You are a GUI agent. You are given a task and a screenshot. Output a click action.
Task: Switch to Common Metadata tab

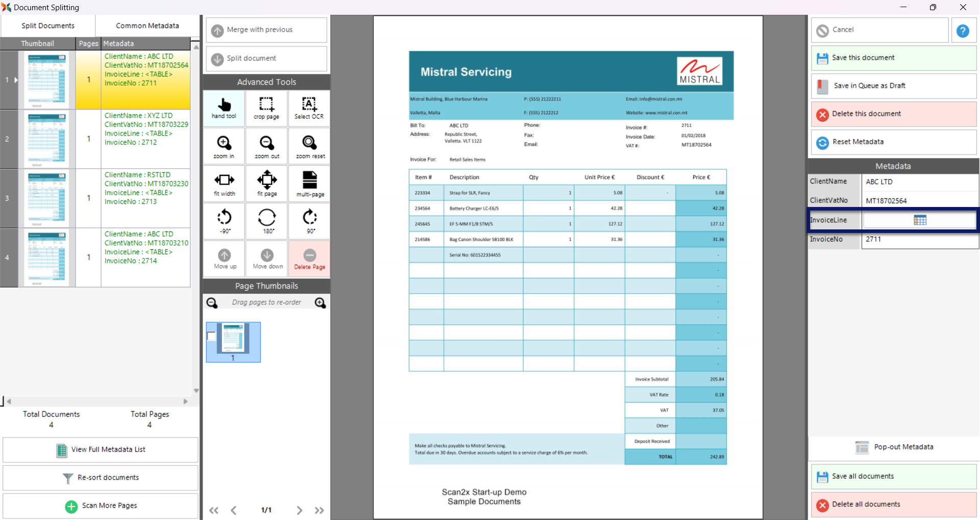pyautogui.click(x=147, y=26)
